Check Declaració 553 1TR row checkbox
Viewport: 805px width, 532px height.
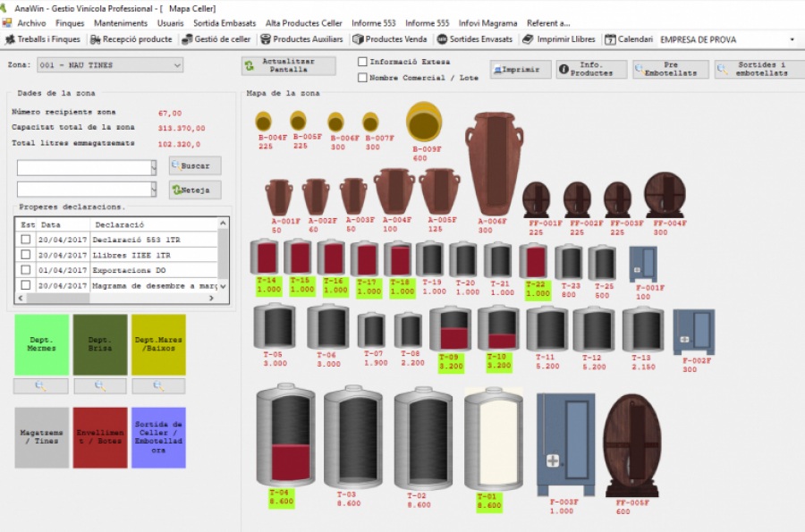click(26, 239)
